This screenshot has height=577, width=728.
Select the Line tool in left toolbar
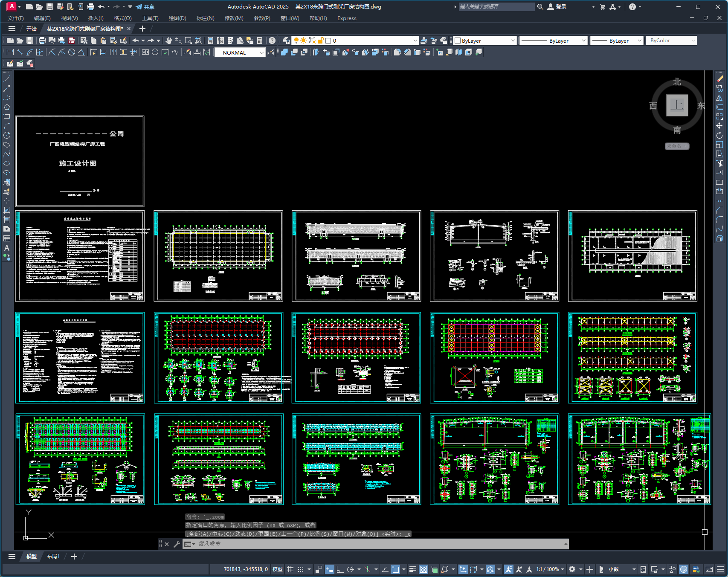click(x=7, y=79)
